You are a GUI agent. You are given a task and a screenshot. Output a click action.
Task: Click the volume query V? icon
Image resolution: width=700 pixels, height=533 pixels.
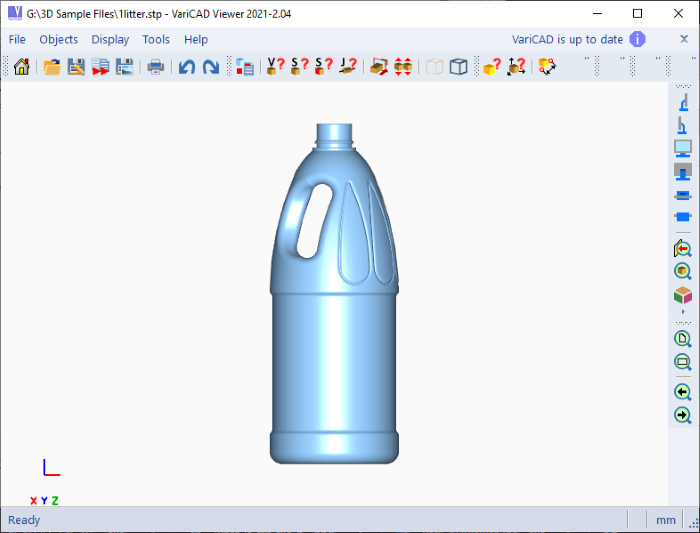[275, 67]
